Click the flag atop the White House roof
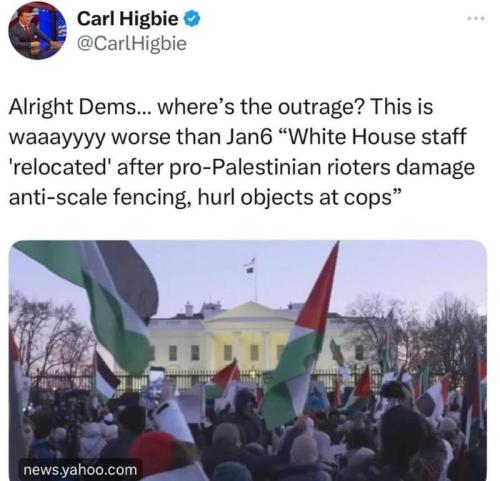 250,265
